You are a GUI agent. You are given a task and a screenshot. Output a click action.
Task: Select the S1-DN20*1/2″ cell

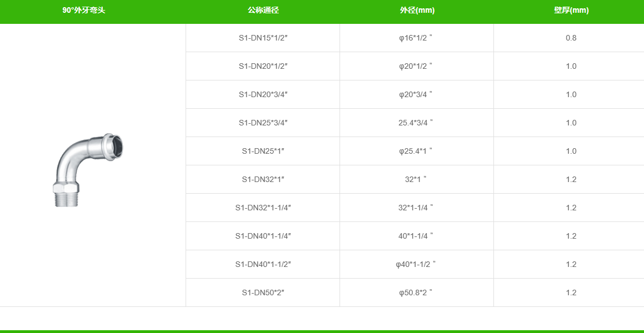coord(263,67)
